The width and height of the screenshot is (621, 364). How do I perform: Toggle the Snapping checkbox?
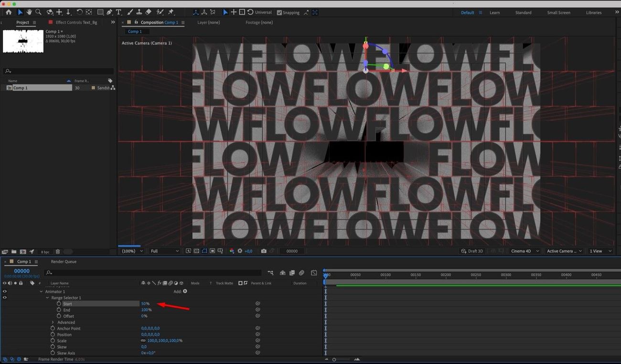(279, 12)
